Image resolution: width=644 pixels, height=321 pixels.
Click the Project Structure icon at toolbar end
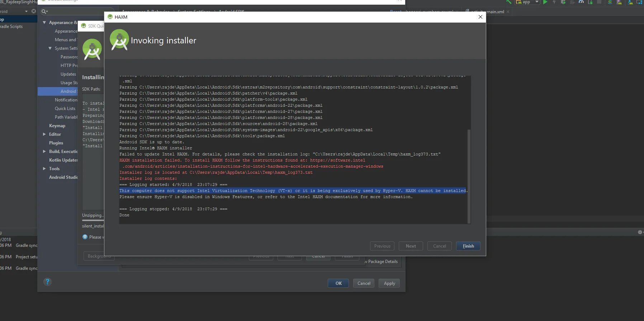(639, 2)
